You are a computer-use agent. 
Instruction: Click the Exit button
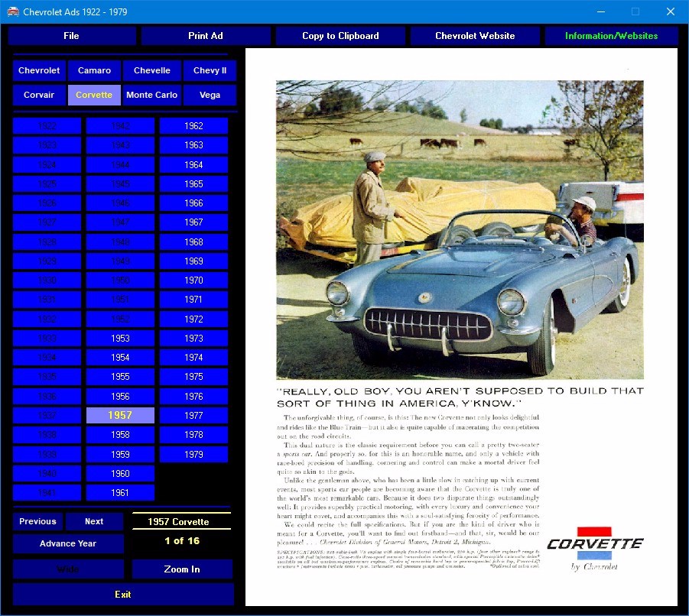tap(123, 595)
